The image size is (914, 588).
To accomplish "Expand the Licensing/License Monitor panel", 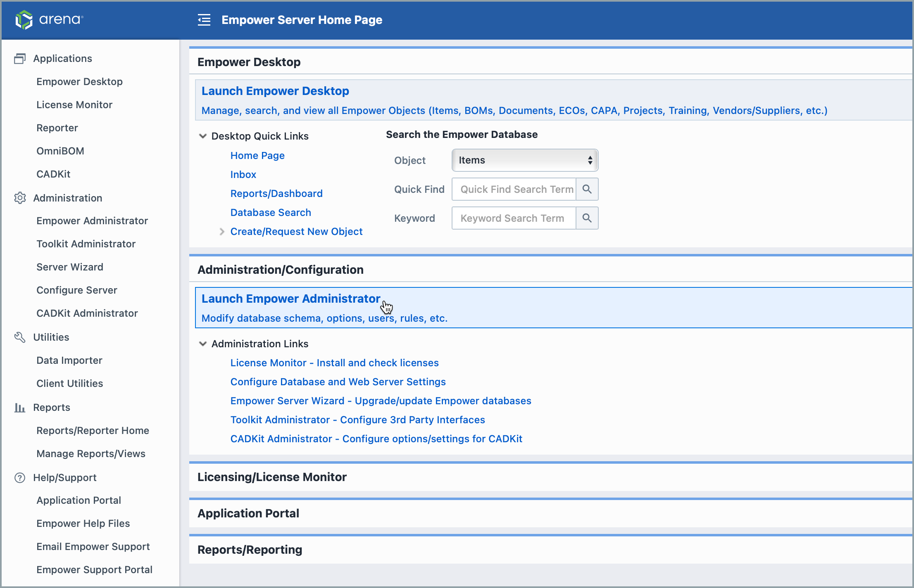I will tap(550, 477).
